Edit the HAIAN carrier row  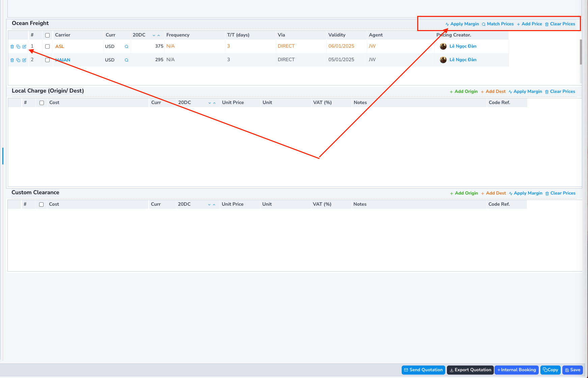tap(24, 60)
